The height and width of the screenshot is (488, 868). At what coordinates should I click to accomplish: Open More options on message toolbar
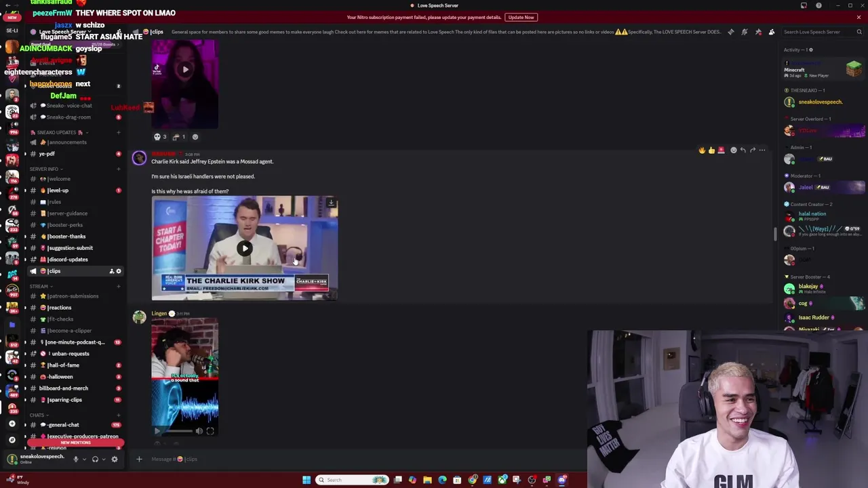coord(762,150)
